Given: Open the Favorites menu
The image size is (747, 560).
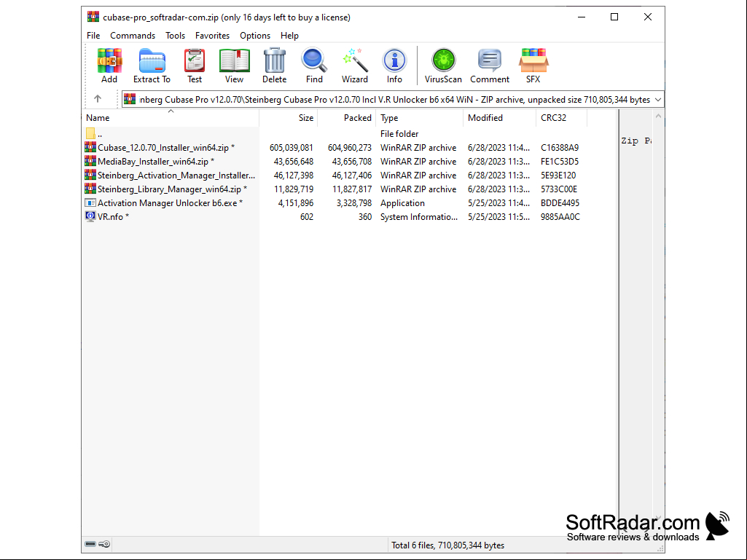Looking at the screenshot, I should point(213,36).
